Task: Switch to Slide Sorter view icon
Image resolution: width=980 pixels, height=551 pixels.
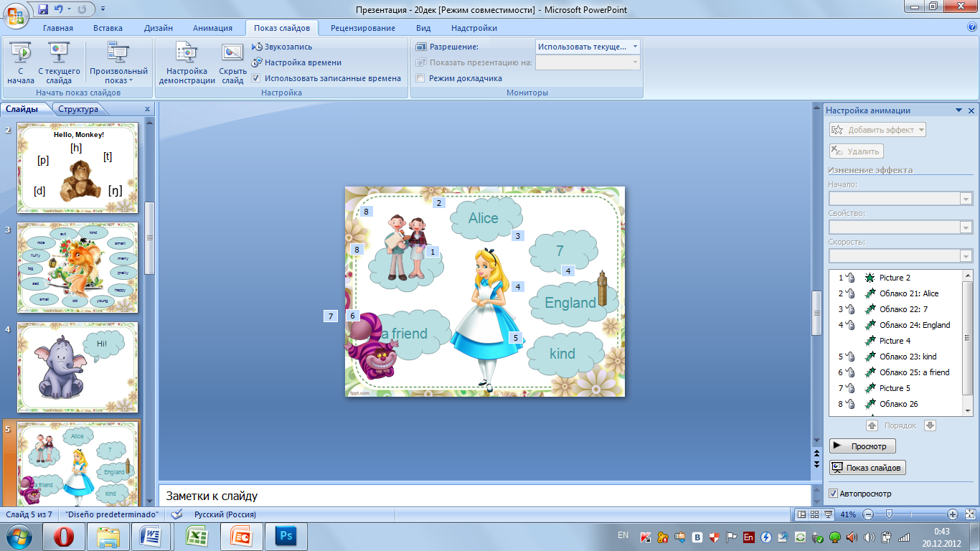Action: click(815, 514)
